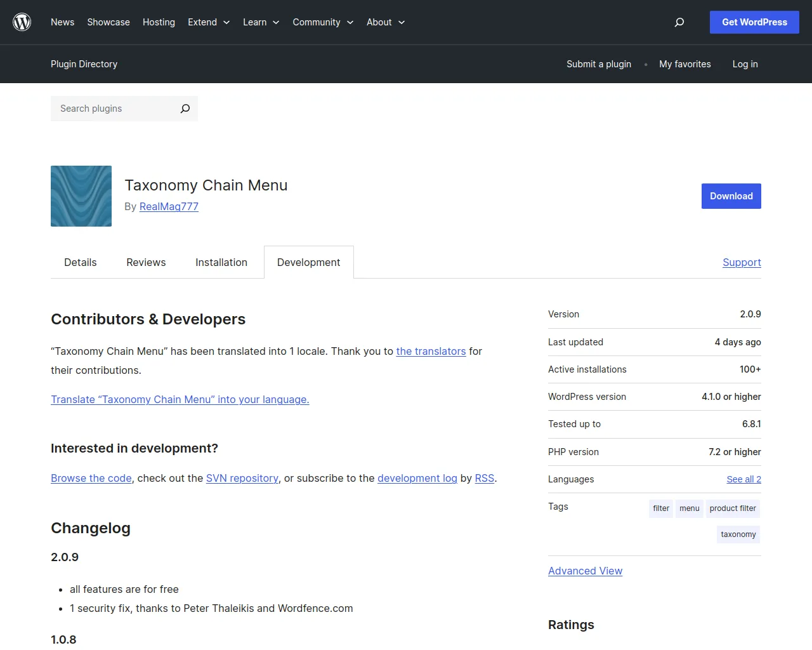Download the Taxonomy Chain Menu plugin

point(731,196)
